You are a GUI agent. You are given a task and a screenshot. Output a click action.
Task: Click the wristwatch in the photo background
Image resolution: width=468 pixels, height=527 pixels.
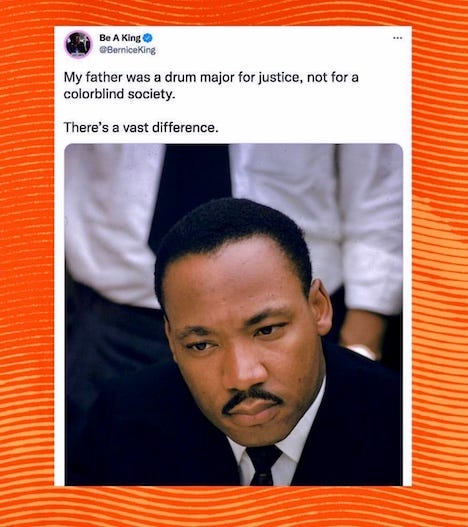coord(360,351)
